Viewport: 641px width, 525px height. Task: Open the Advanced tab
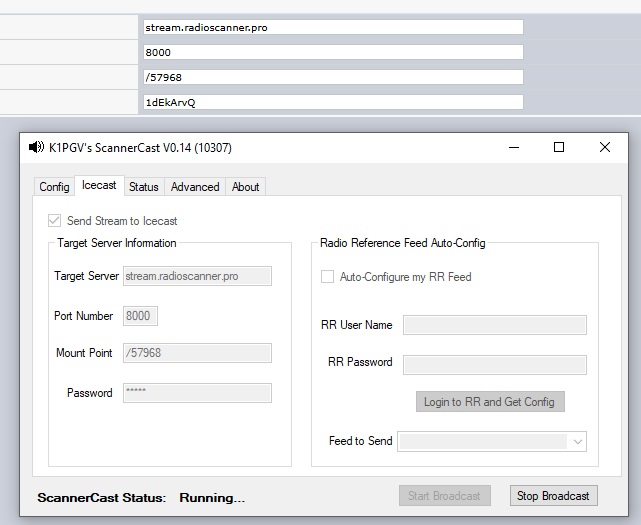point(195,187)
